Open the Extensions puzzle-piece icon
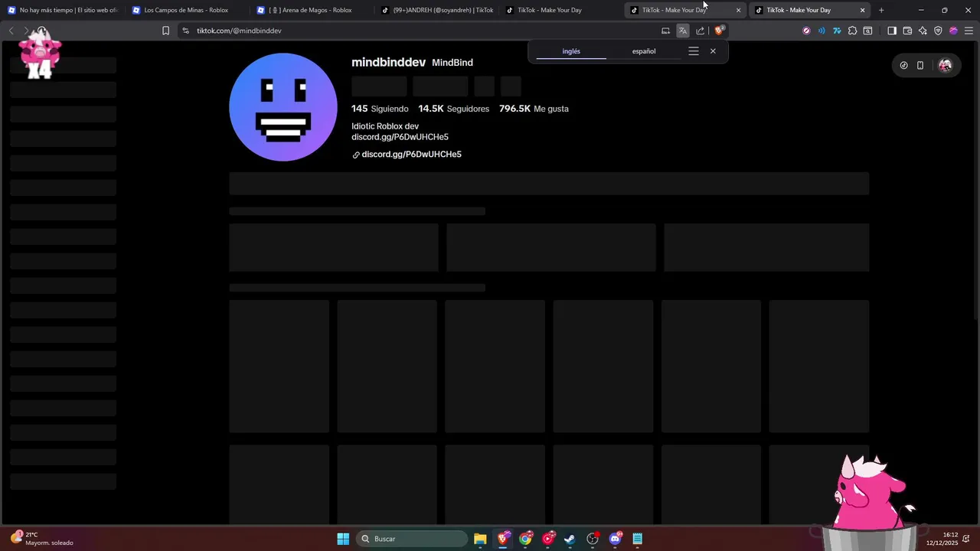This screenshot has height=551, width=980. point(852,31)
